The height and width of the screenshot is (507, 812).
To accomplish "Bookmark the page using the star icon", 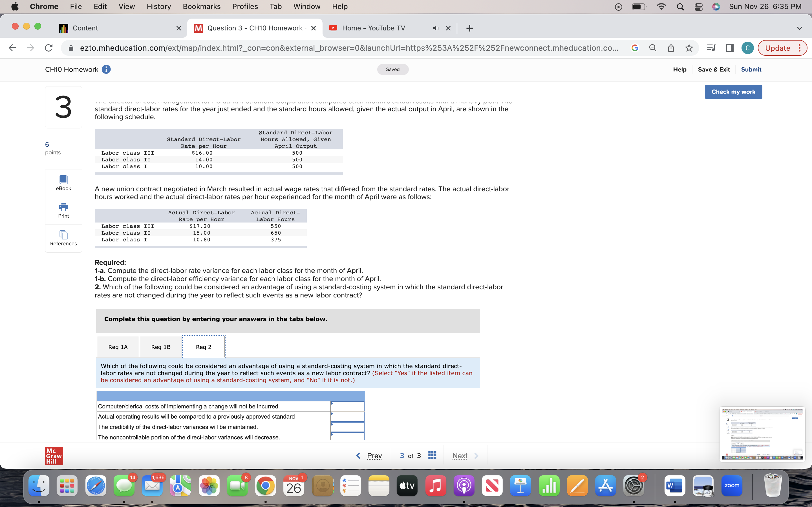I will [x=689, y=48].
